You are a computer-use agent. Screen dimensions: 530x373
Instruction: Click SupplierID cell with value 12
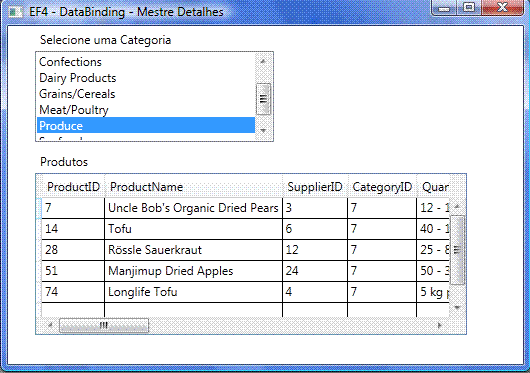[x=315, y=250]
